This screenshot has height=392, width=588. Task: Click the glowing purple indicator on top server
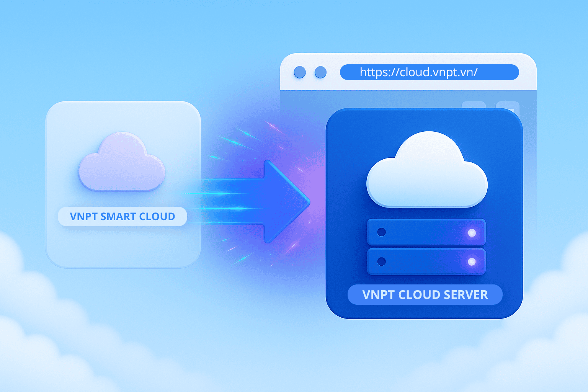472,232
